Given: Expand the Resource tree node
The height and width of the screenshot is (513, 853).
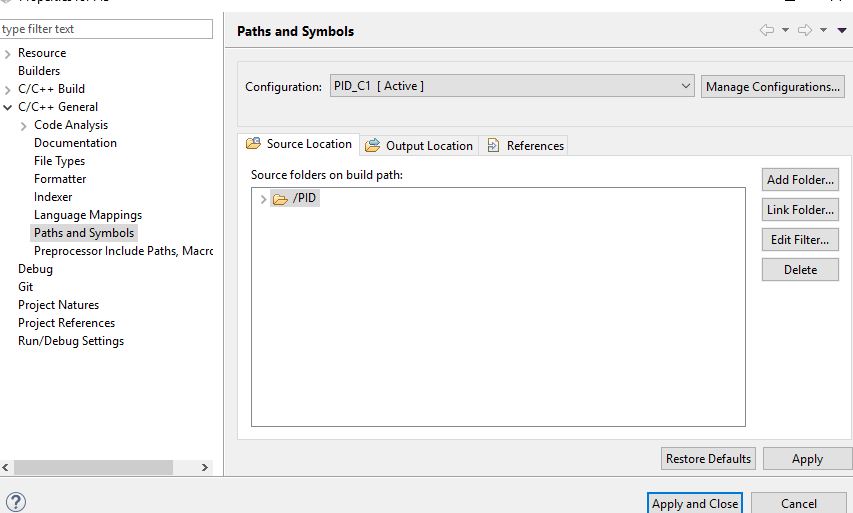Looking at the screenshot, I should pyautogui.click(x=8, y=53).
